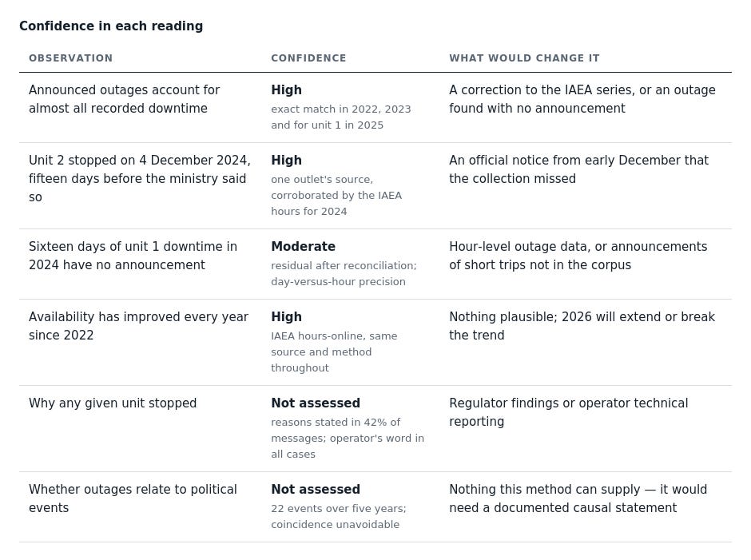Select the OBSERVATION column header
Image resolution: width=751 pixels, height=560 pixels.
point(71,58)
